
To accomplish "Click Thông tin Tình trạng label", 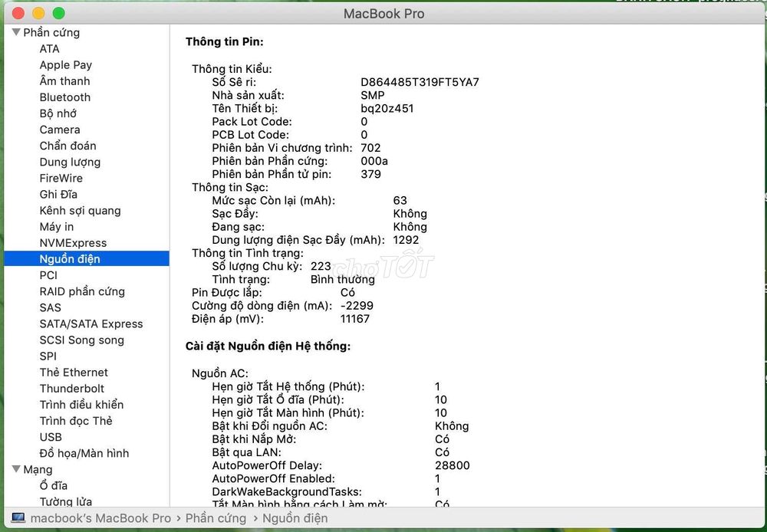I will point(248,253).
